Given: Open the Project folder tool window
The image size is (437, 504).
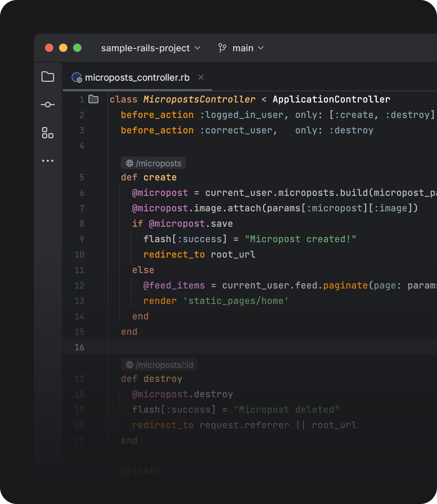Looking at the screenshot, I should pyautogui.click(x=48, y=77).
